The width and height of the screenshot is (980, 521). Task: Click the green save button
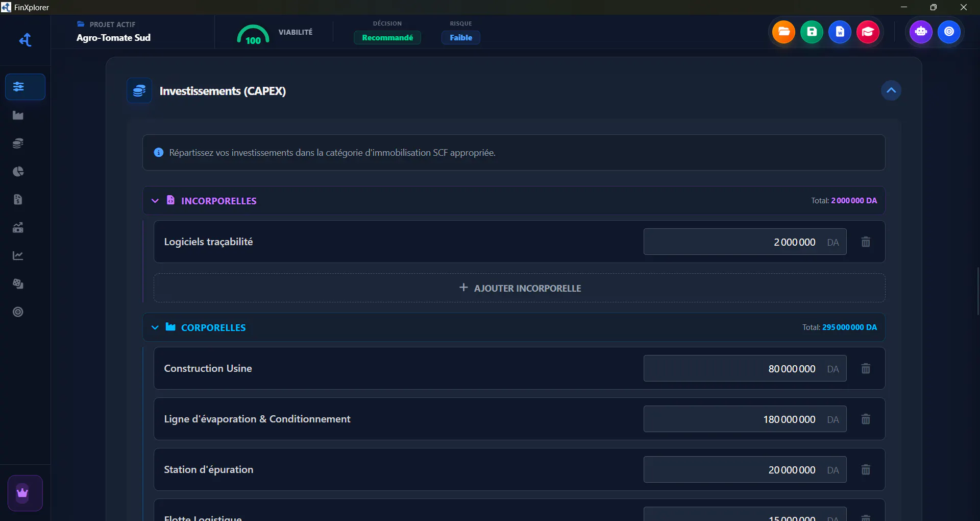pyautogui.click(x=812, y=32)
